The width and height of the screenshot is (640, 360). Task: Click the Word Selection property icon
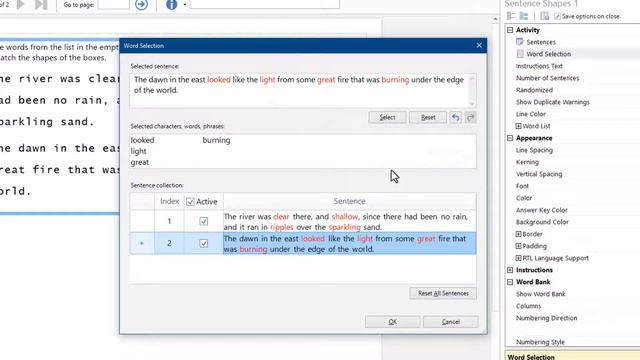pos(520,53)
